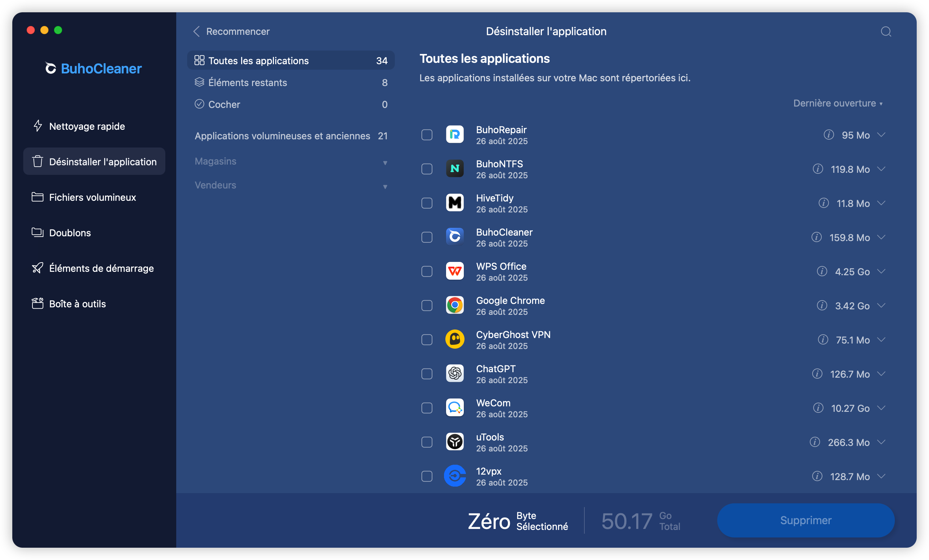The width and height of the screenshot is (929, 560).
Task: Show info for BuhoCleaner
Action: [x=816, y=237]
